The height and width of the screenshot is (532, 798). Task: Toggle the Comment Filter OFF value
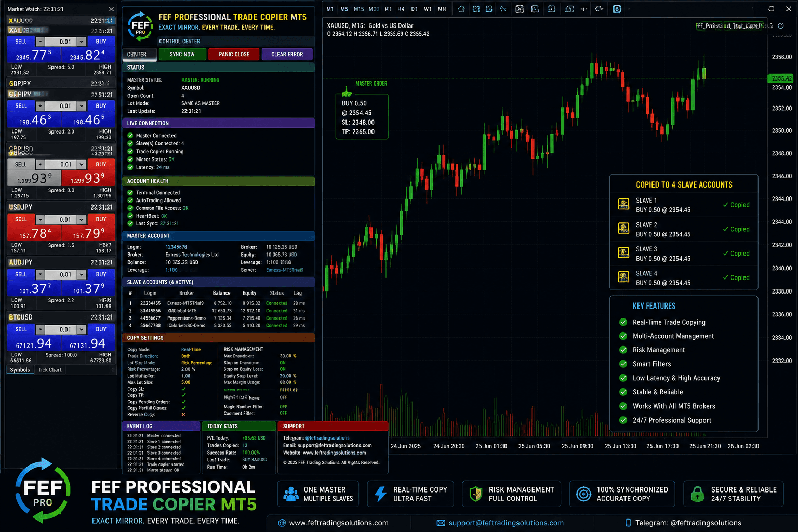283,413
